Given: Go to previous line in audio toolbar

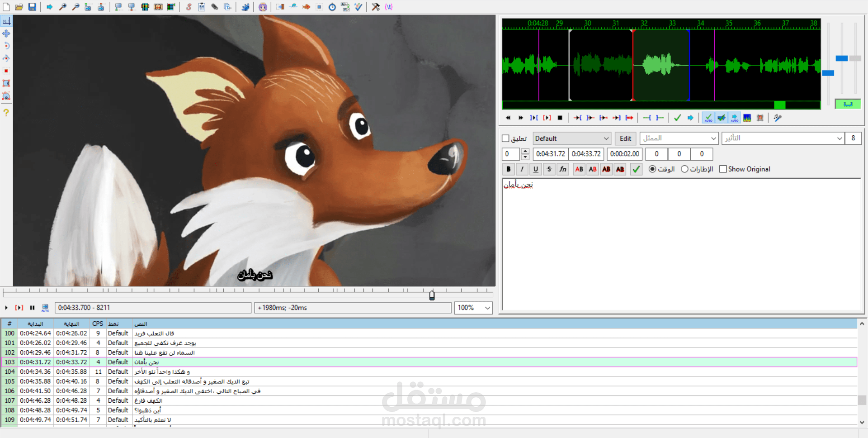Looking at the screenshot, I should [x=508, y=118].
